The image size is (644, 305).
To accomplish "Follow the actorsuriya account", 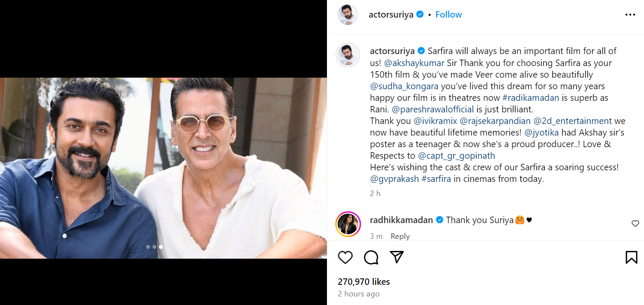I will (449, 15).
